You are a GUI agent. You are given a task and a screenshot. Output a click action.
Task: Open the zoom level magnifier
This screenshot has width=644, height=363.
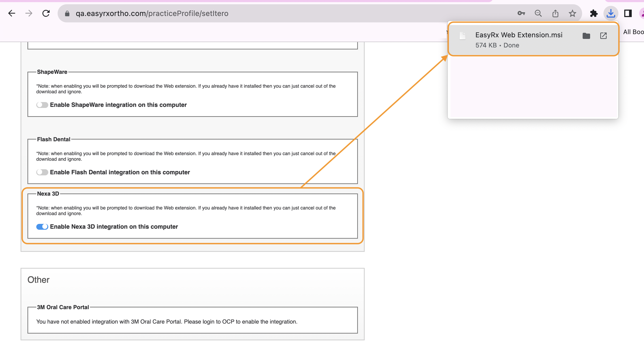point(538,13)
